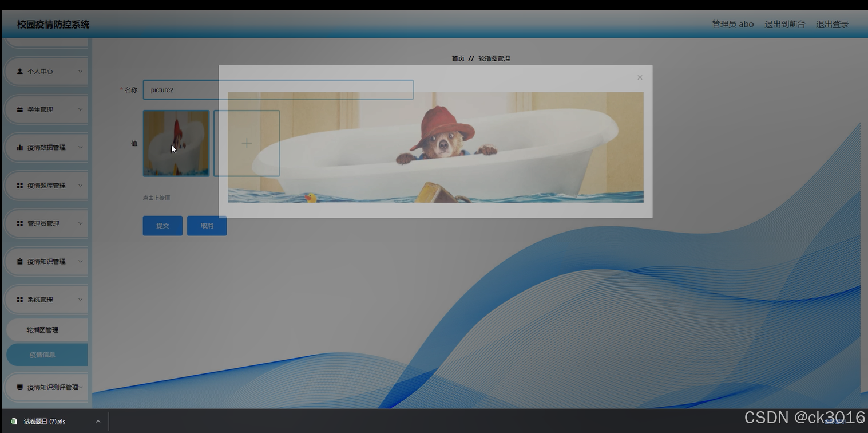868x433 pixels.
Task: Open the 学生管理 menu label
Action: 40,109
